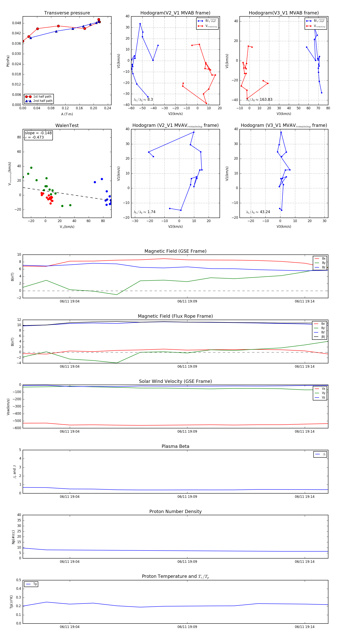Click the "Pt(nPa)" y-axis label
Image resolution: width=351 pixels, height=644 pixels.
pyautogui.click(x=8, y=61)
